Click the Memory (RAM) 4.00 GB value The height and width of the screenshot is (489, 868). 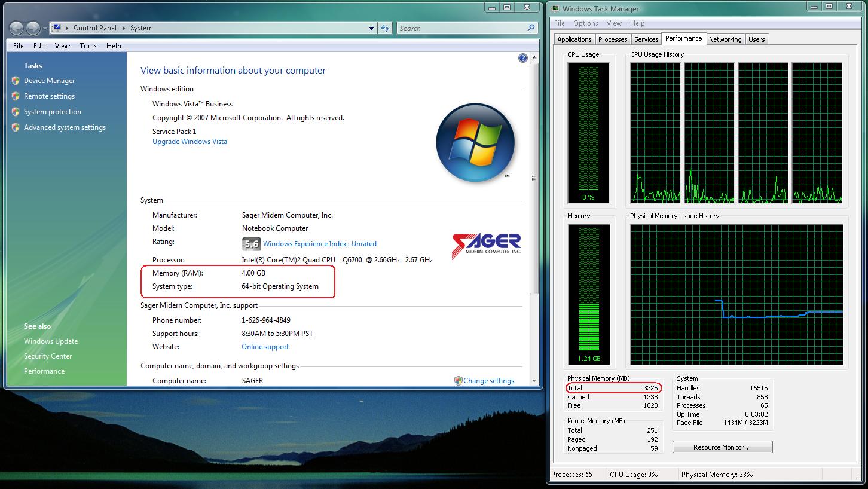tap(253, 273)
